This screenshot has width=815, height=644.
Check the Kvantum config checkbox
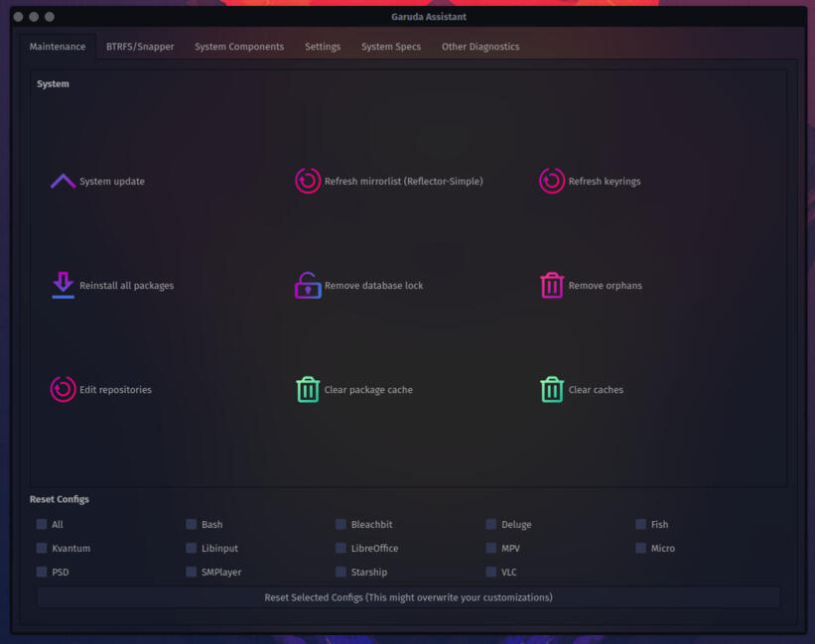[42, 548]
